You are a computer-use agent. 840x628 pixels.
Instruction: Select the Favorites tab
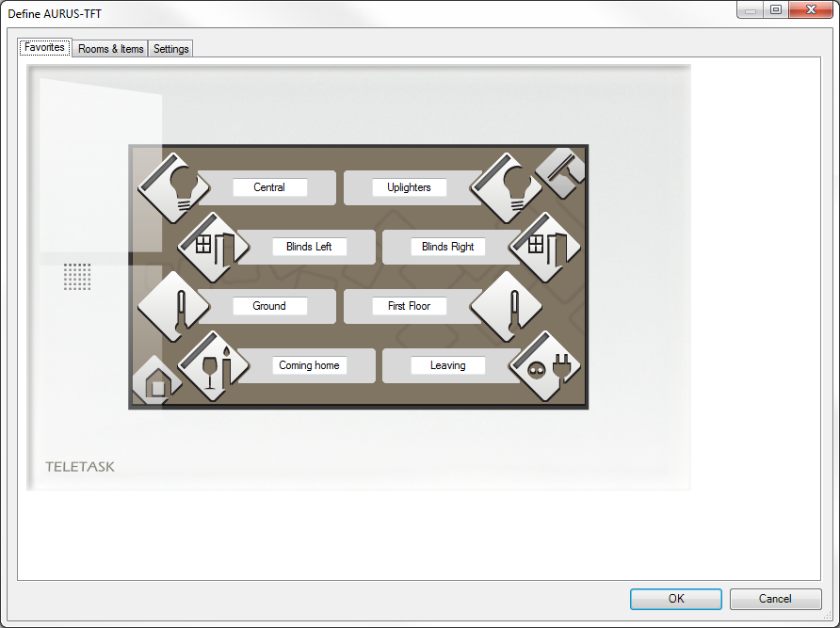coord(45,48)
